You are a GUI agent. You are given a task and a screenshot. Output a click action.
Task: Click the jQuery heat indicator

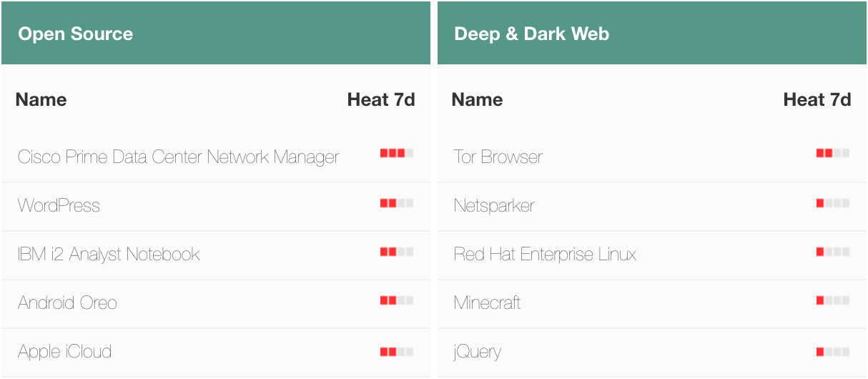(x=833, y=352)
